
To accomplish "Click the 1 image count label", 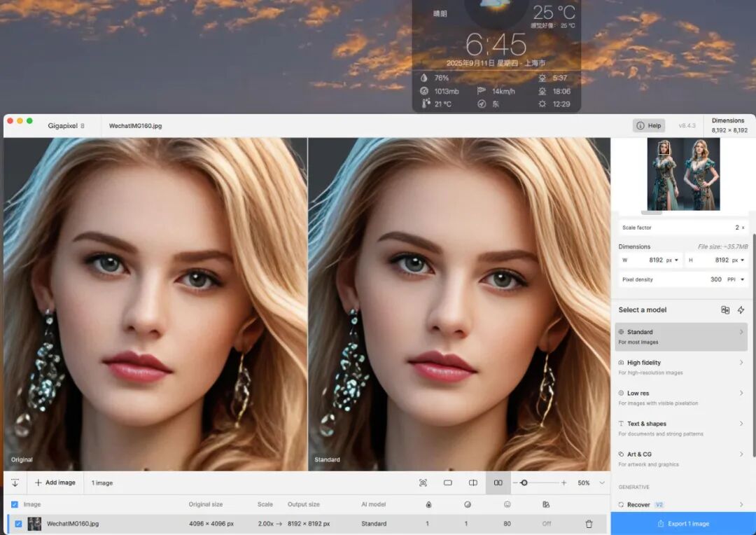I will (x=101, y=483).
